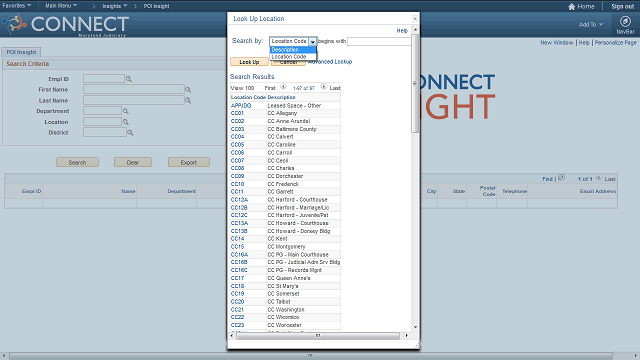This screenshot has height=360, width=640.
Task: Select location code CC12A
Action: coord(239,200)
